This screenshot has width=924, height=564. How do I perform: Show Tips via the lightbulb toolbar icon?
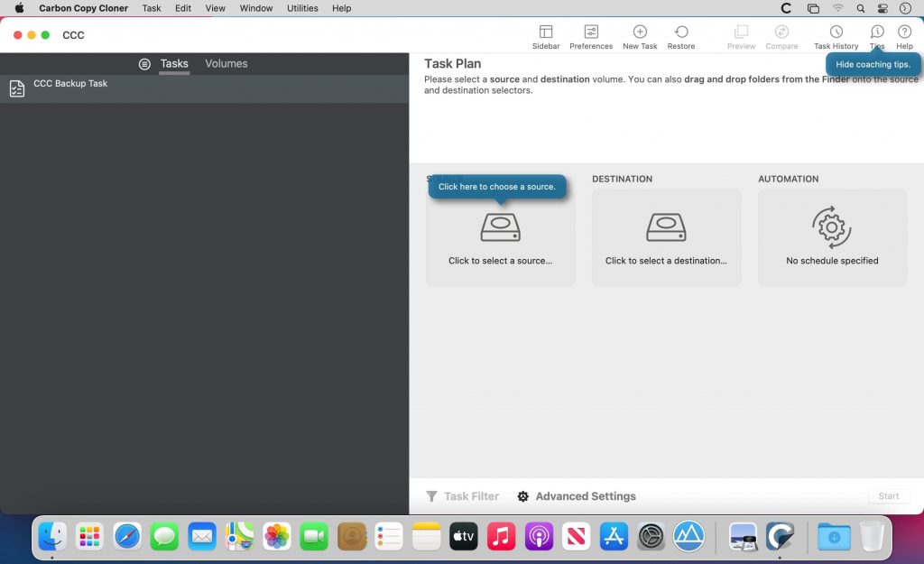(x=877, y=34)
